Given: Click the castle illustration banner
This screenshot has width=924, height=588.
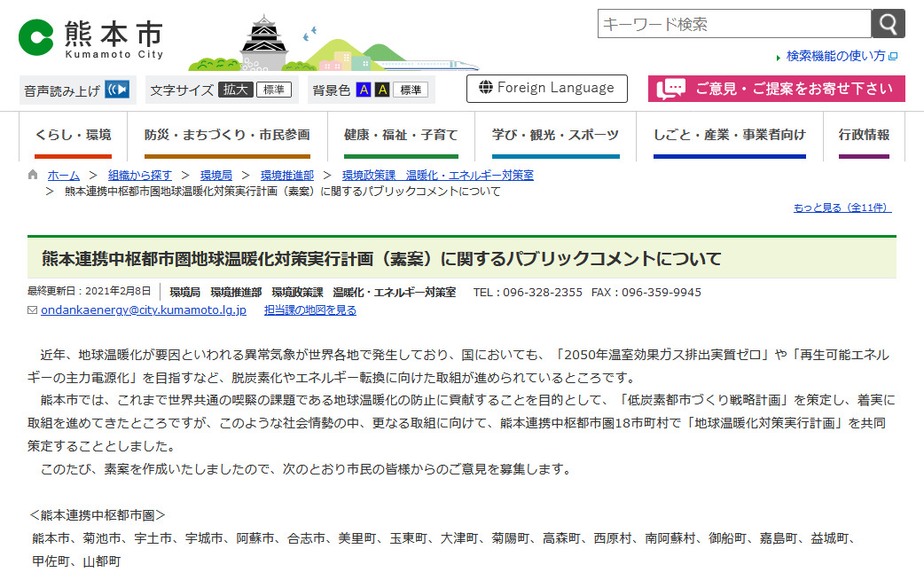Looking at the screenshot, I should [x=333, y=43].
